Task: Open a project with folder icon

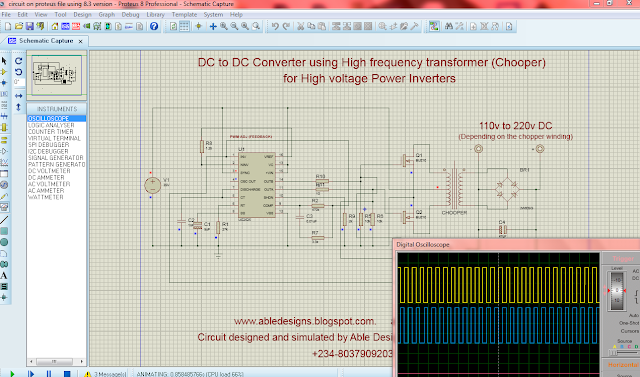Action: (x=19, y=27)
